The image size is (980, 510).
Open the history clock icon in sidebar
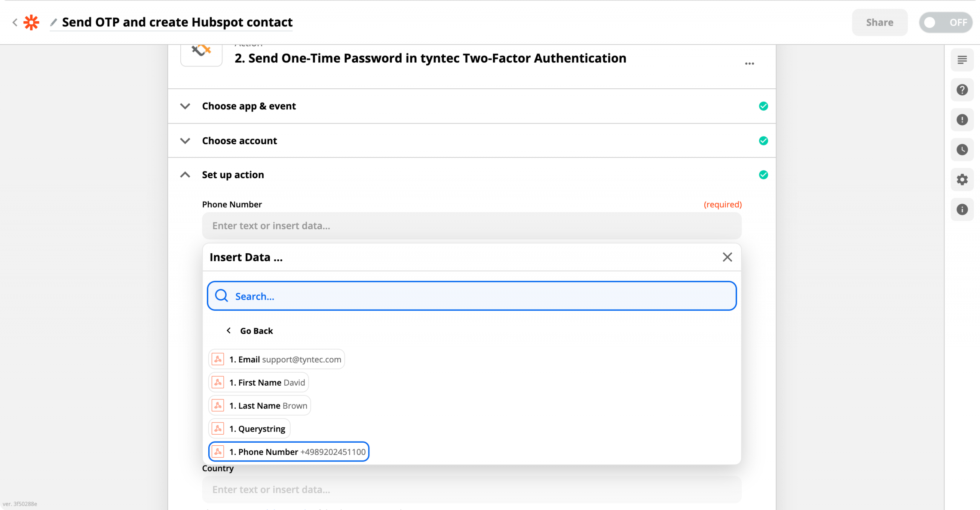click(x=962, y=150)
